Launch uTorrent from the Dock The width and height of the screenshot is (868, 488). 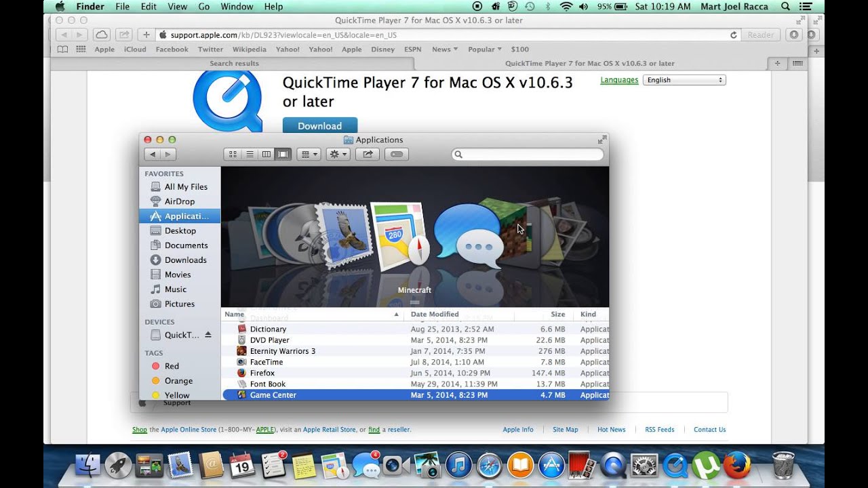pos(706,465)
